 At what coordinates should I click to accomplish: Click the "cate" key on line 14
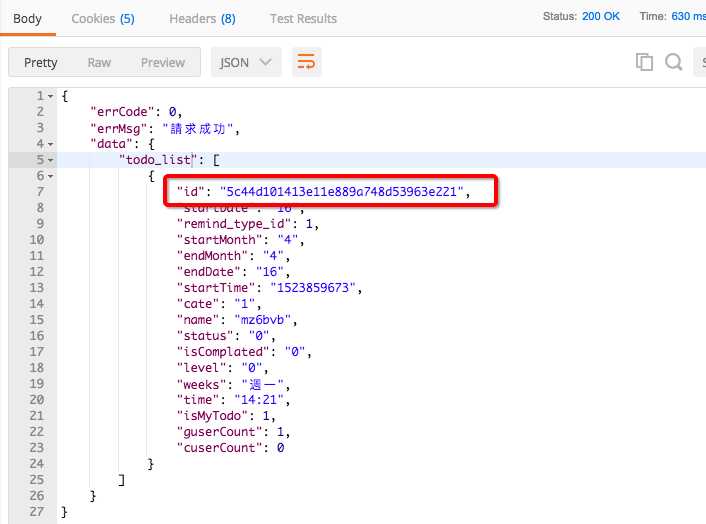(198, 304)
